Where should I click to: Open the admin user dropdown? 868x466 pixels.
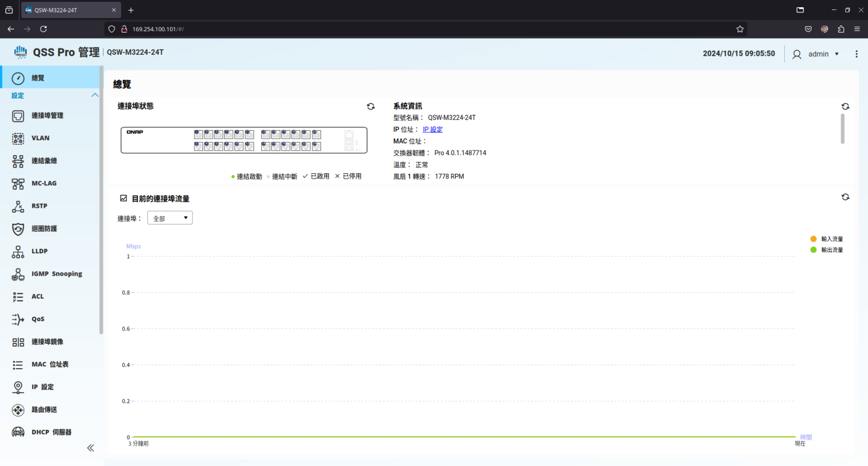(x=824, y=54)
